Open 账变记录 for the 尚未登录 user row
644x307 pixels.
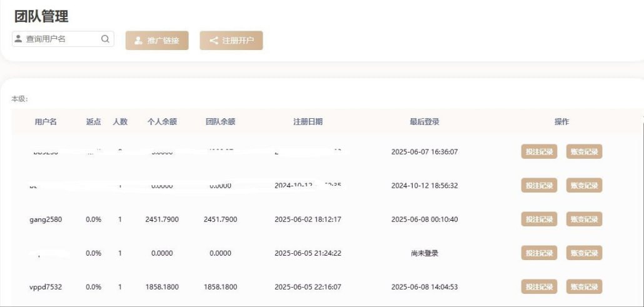584,253
